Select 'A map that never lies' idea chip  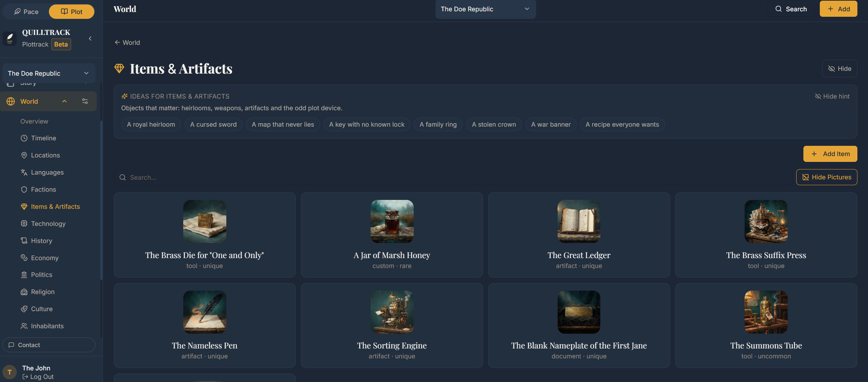tap(283, 125)
